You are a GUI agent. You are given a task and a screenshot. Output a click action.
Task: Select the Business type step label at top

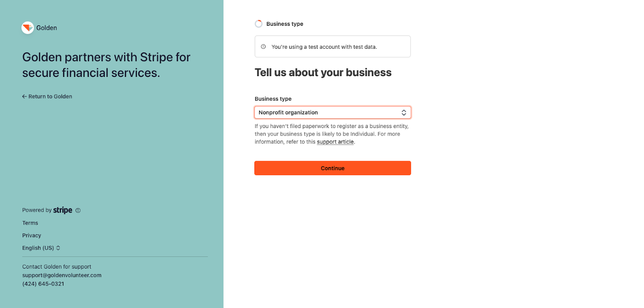pyautogui.click(x=285, y=24)
